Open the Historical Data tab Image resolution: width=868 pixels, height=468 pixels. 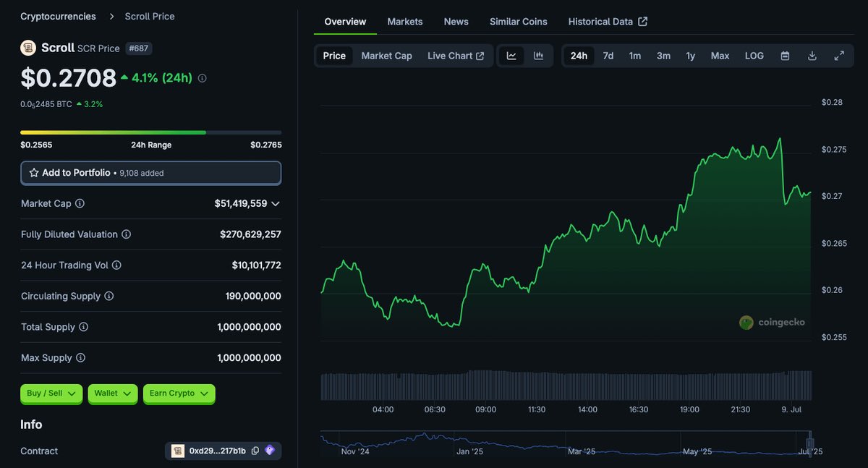point(608,22)
